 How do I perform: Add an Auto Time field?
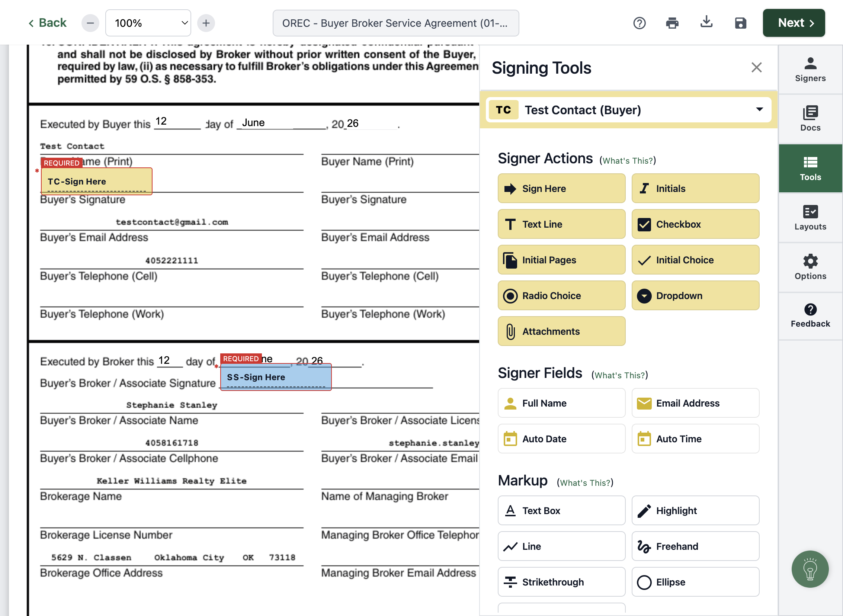695,439
